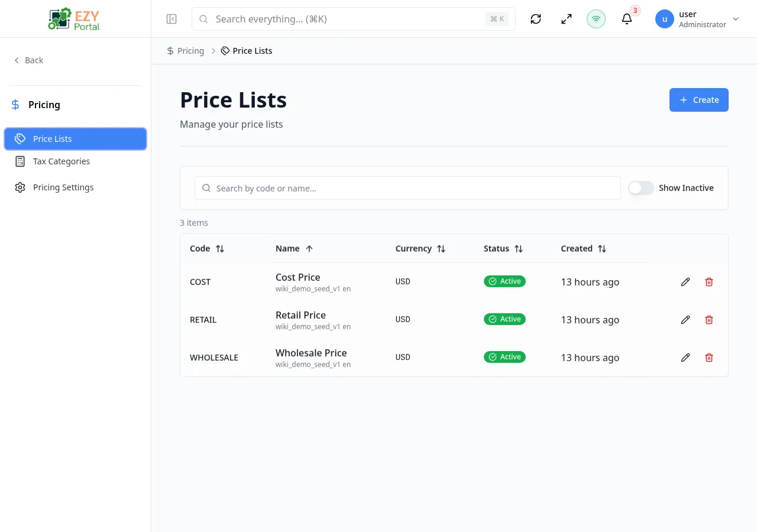Click the Price Lists tag icon in sidebar
757x532 pixels.
click(20, 139)
